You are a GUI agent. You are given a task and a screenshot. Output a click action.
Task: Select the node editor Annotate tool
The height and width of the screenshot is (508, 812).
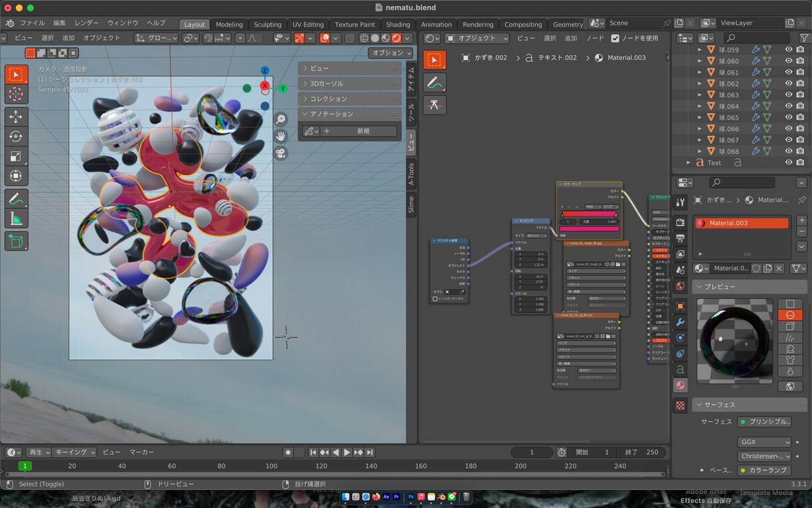coord(434,83)
